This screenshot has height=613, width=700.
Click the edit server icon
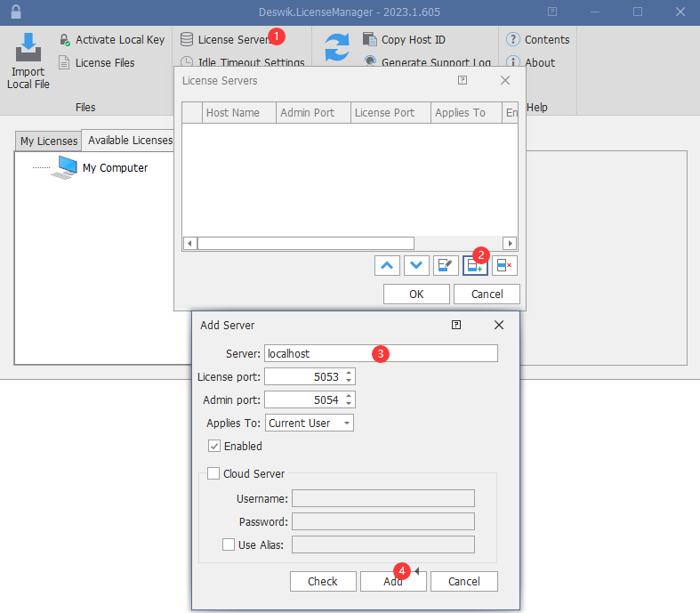coord(446,266)
